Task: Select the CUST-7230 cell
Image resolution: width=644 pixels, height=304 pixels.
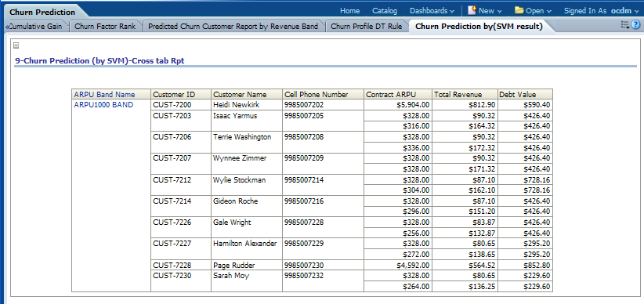Action: click(x=181, y=281)
